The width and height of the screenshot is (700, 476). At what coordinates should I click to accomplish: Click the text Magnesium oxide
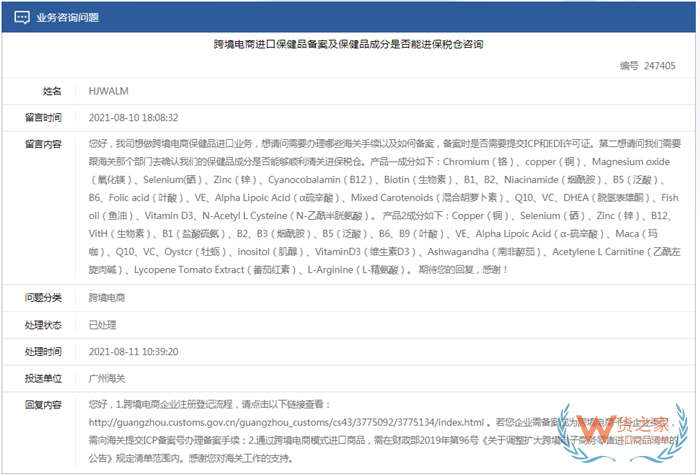tap(631, 162)
